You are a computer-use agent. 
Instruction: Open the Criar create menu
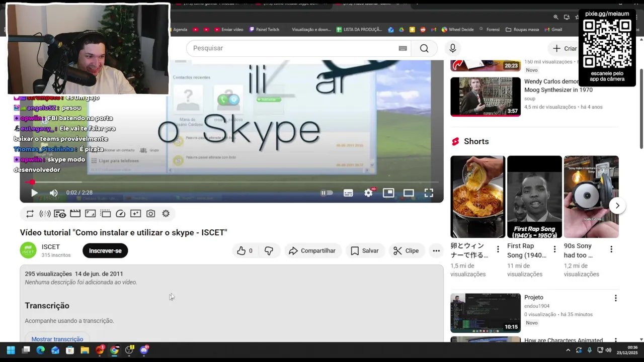pyautogui.click(x=565, y=48)
